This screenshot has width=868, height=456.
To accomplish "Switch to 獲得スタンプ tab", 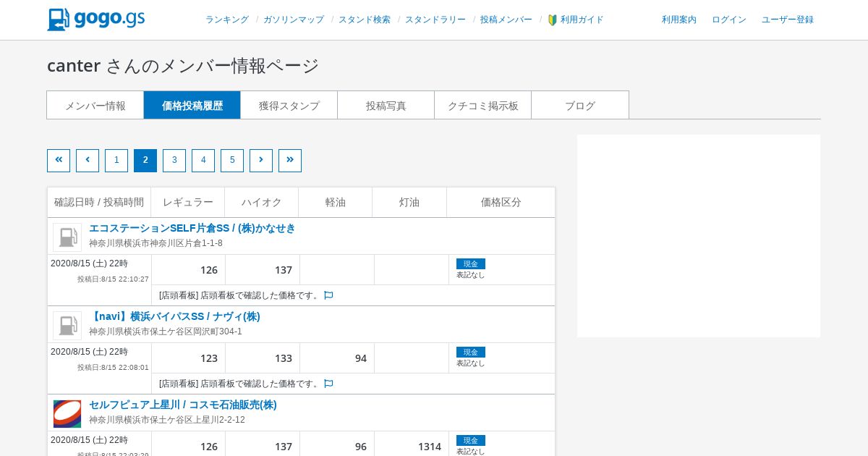I will (289, 105).
